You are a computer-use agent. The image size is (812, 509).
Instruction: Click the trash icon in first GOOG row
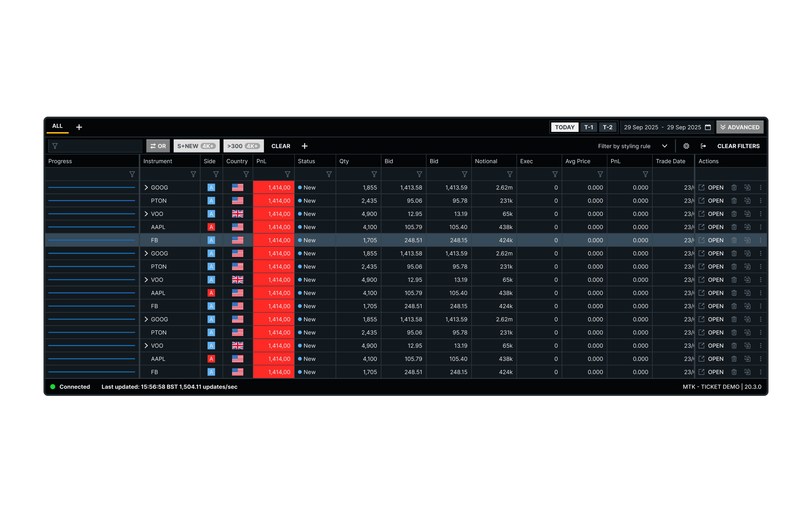734,187
